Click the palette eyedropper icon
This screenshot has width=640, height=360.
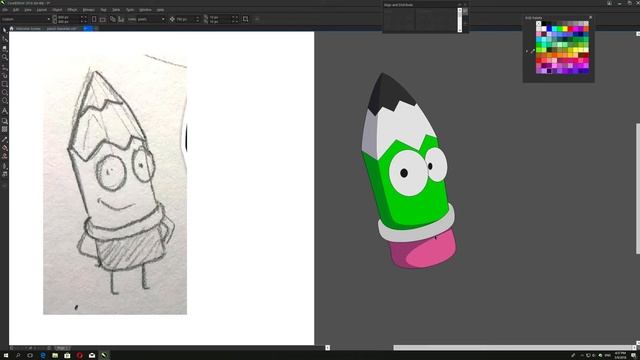coord(533,51)
